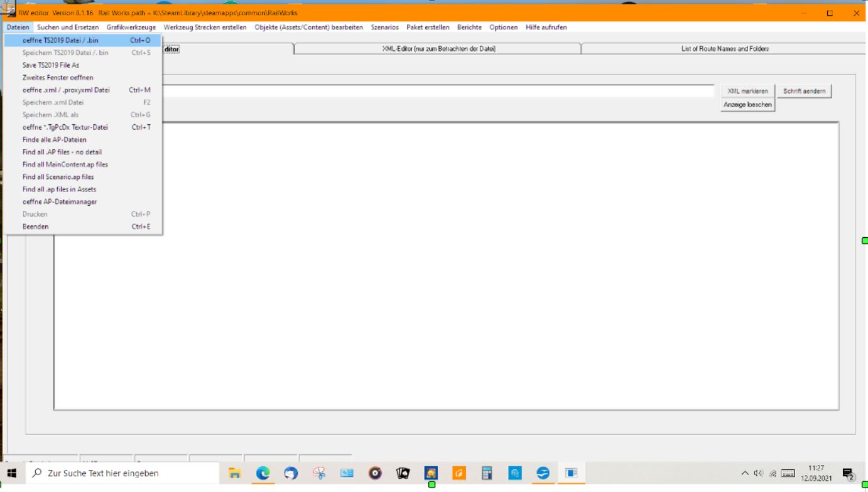The height and width of the screenshot is (492, 868).
Task: Launch Microsoft Edge from the taskbar
Action: pyautogui.click(x=263, y=473)
